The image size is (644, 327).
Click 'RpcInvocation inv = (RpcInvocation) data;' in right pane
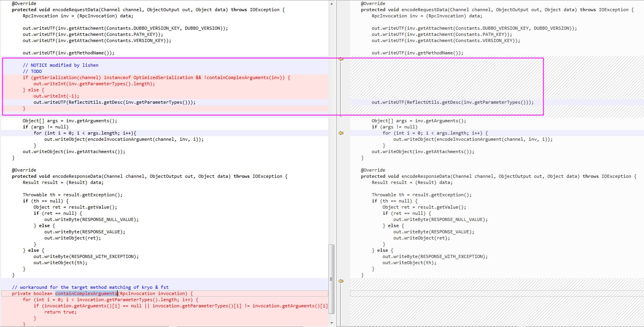[427, 16]
